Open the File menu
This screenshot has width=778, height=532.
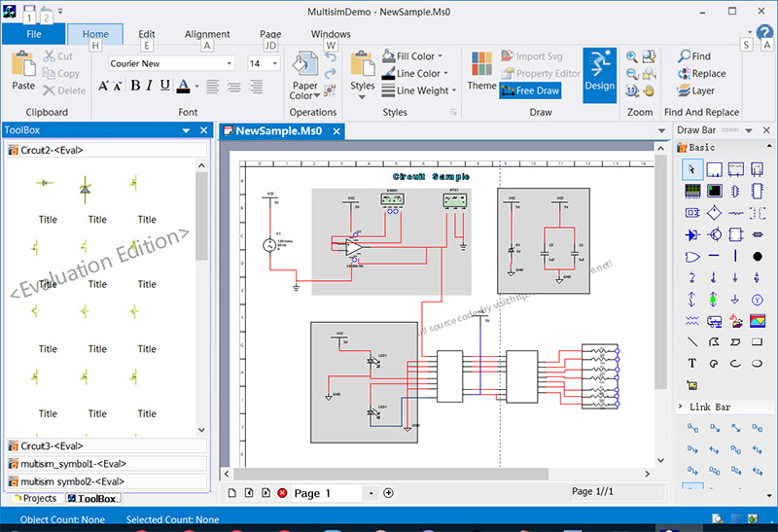coord(33,34)
